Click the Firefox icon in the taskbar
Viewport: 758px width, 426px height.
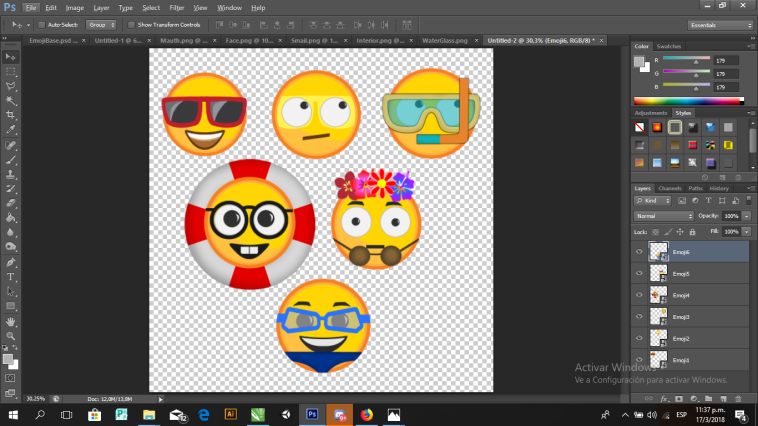click(x=366, y=413)
